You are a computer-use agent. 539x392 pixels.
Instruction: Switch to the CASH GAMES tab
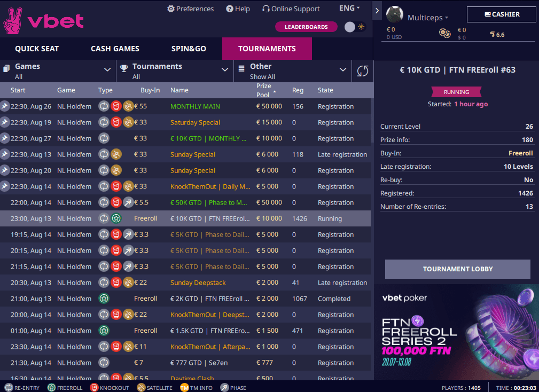point(115,49)
